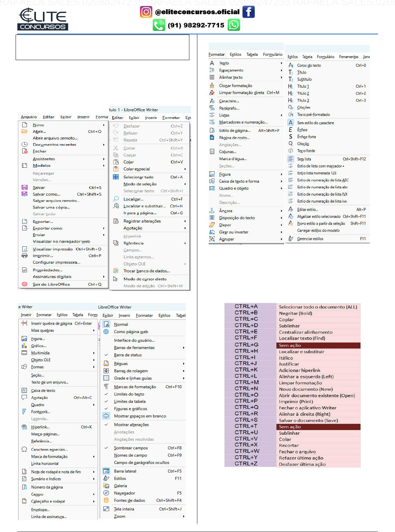Click the red Sair do LibreOffice icon
Image resolution: width=395 pixels, height=532 pixels.
(x=24, y=284)
